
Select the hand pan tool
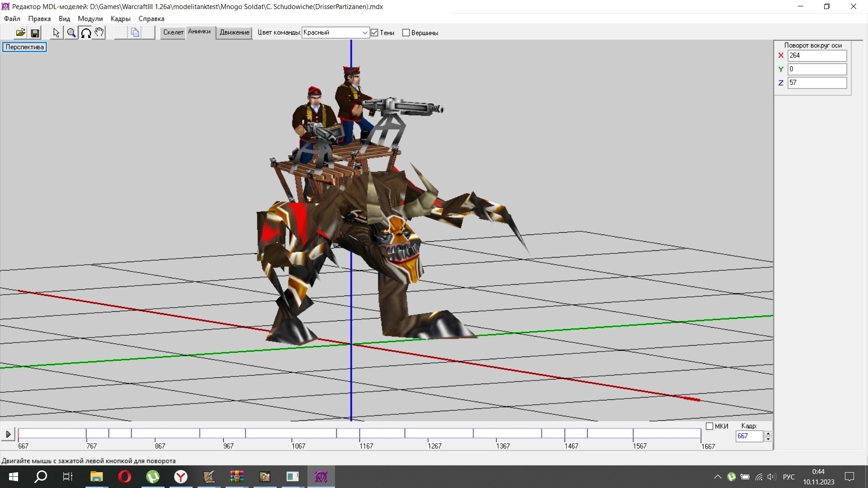pyautogui.click(x=99, y=33)
